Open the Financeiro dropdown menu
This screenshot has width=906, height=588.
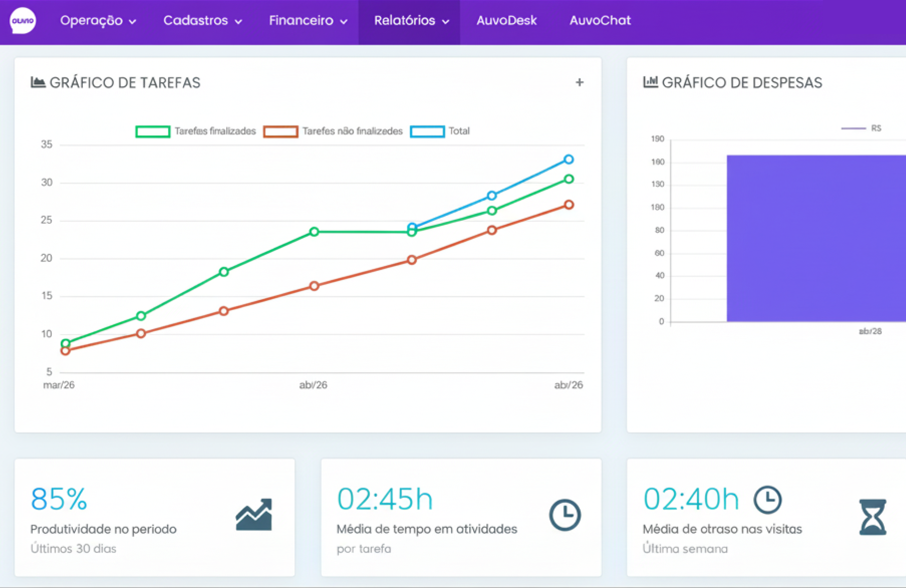click(x=308, y=21)
